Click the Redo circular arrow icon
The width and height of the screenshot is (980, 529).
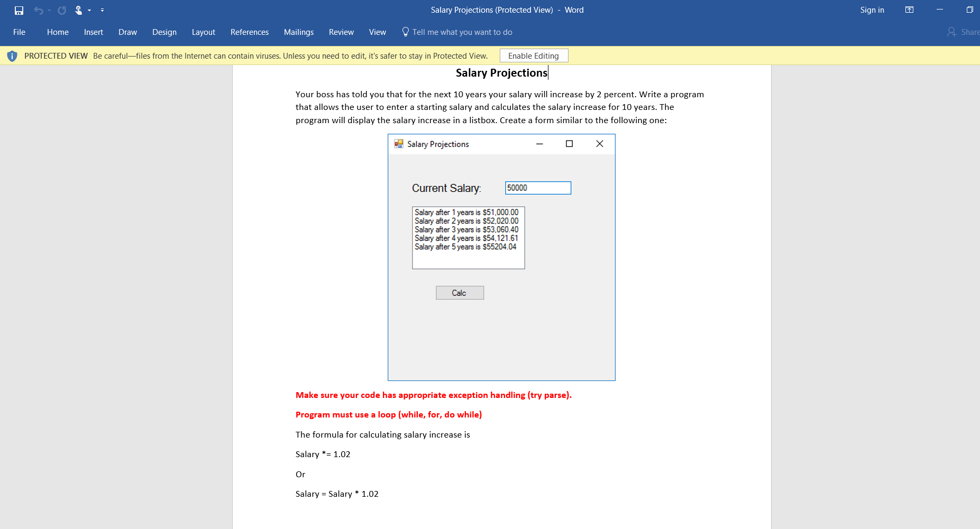(62, 10)
